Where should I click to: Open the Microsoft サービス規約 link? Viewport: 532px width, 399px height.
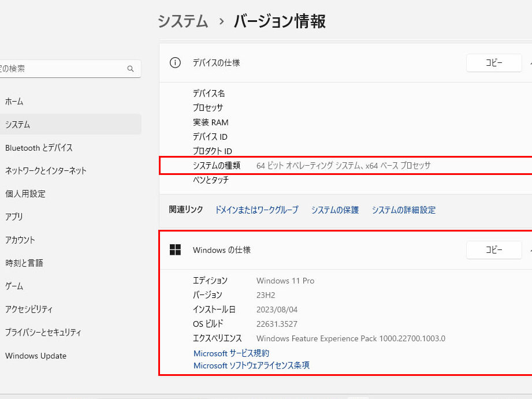coord(231,353)
